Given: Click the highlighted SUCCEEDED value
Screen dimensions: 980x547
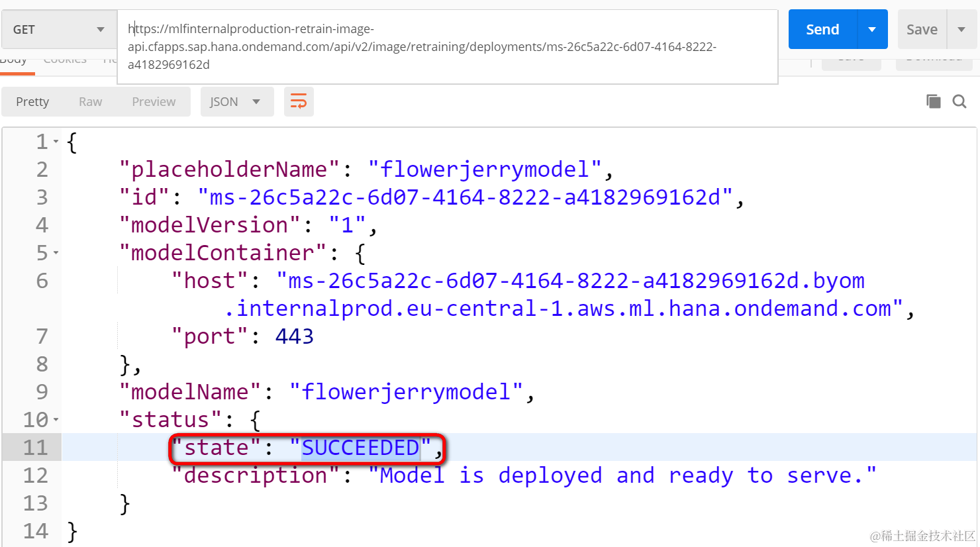Looking at the screenshot, I should pos(361,448).
